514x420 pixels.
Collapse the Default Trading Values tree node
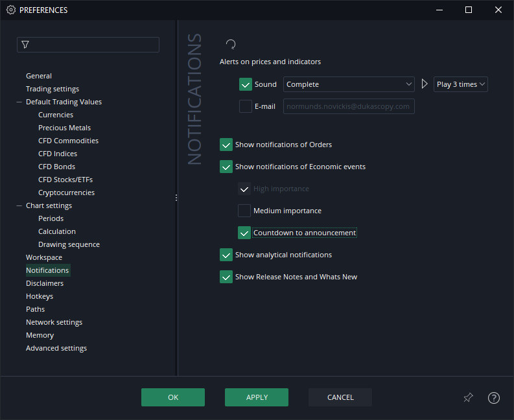(x=19, y=102)
